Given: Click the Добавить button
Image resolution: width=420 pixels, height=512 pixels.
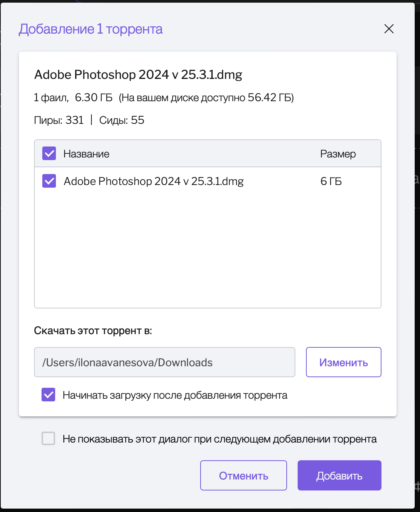Looking at the screenshot, I should (339, 475).
